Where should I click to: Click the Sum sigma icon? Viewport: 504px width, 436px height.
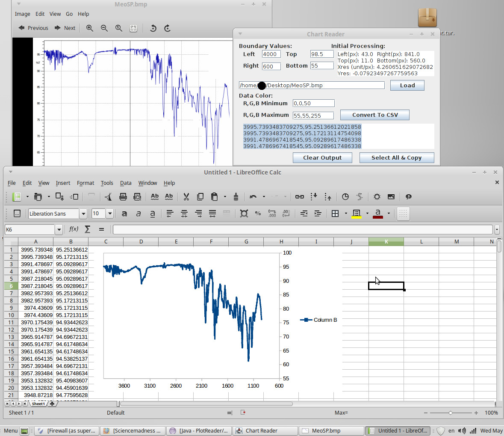[87, 229]
